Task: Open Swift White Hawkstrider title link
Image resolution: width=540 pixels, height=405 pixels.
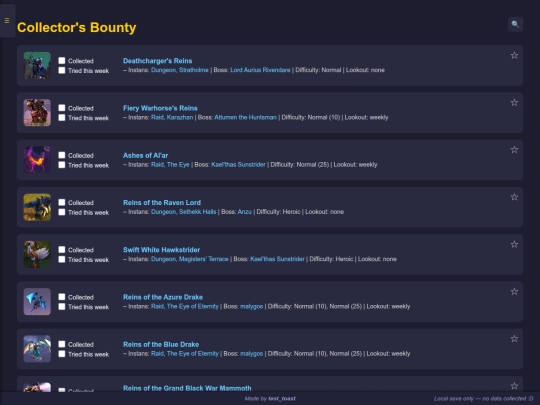Action: [162, 250]
